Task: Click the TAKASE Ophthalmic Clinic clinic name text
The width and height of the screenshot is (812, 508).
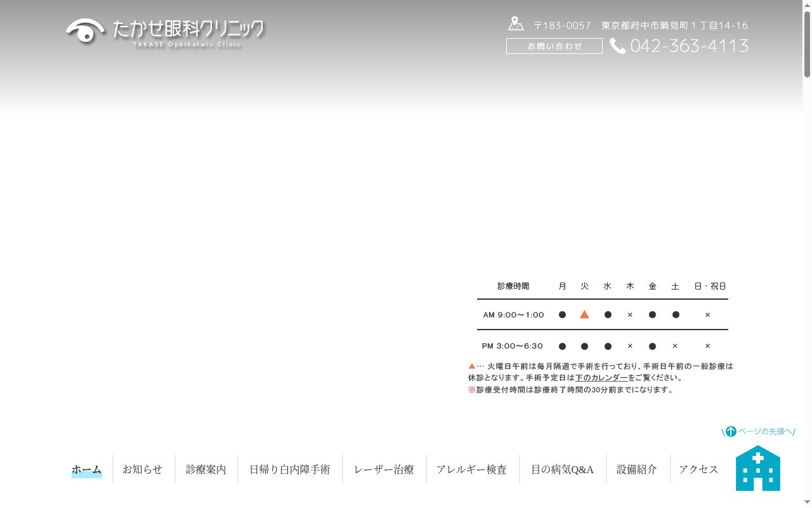Action: point(187,44)
